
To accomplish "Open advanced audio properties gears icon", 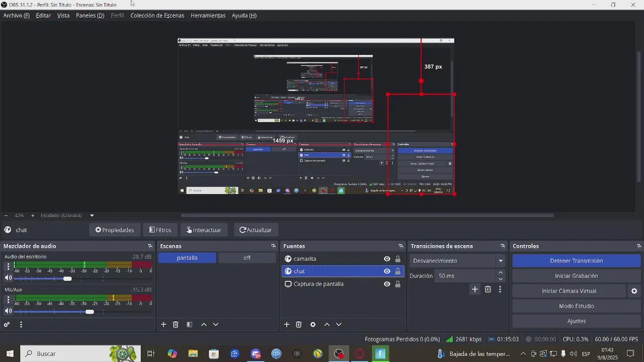I will [7, 325].
